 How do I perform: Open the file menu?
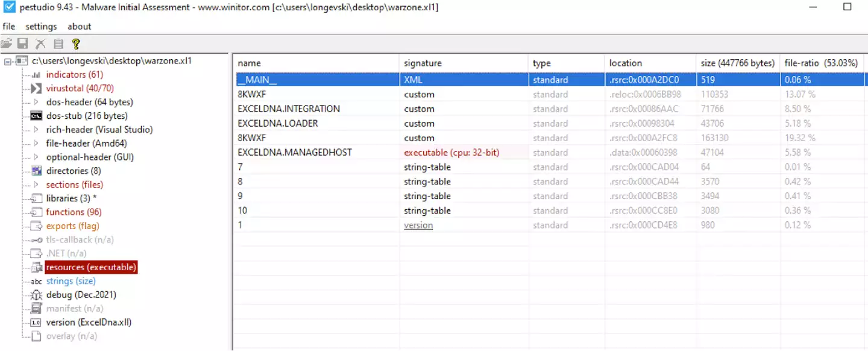9,27
